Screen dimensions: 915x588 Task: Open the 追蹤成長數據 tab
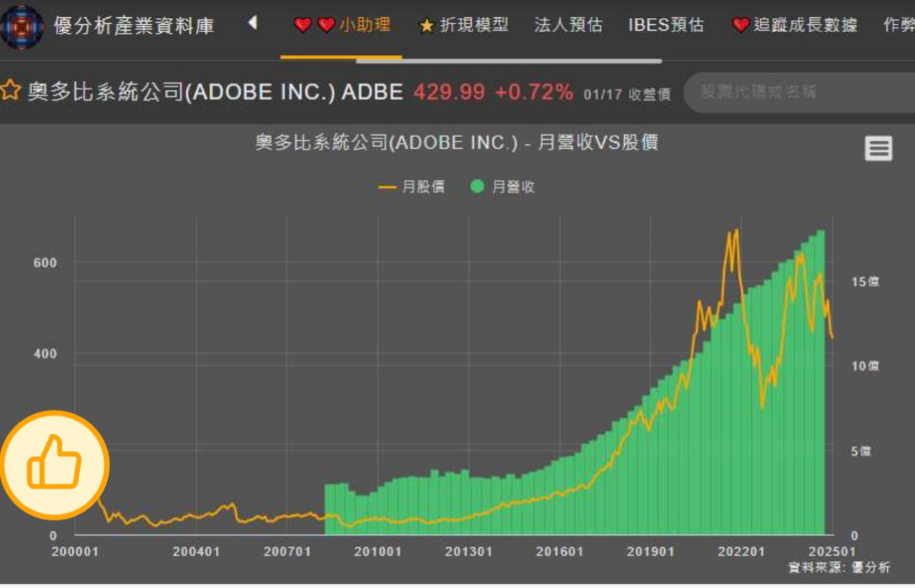tap(794, 25)
